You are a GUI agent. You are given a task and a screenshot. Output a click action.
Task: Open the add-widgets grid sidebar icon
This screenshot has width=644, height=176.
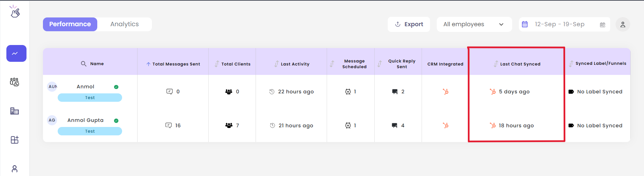14,140
